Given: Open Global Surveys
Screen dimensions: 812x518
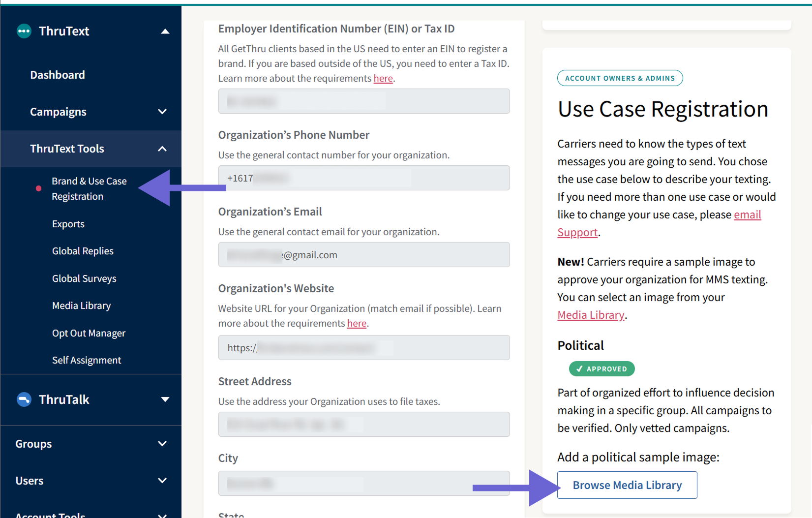Looking at the screenshot, I should click(x=84, y=278).
